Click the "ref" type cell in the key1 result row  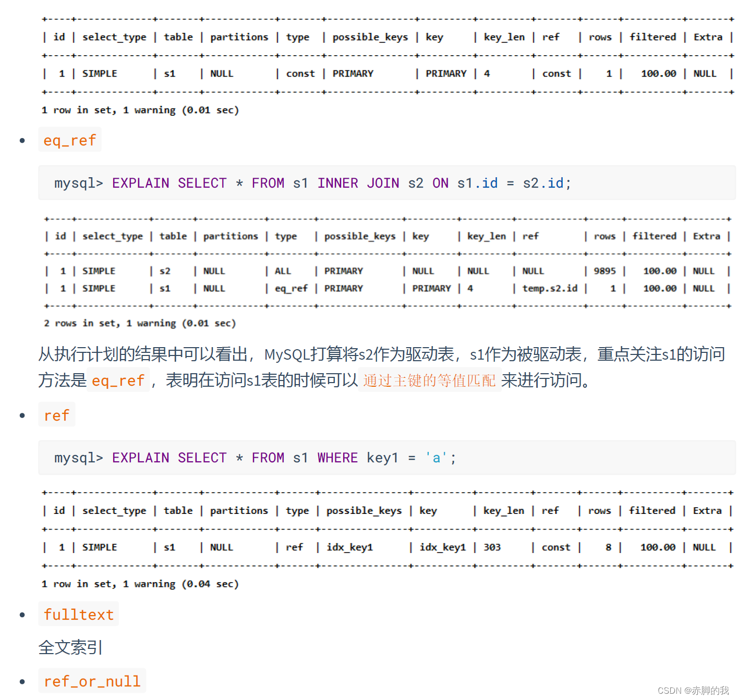coord(294,547)
